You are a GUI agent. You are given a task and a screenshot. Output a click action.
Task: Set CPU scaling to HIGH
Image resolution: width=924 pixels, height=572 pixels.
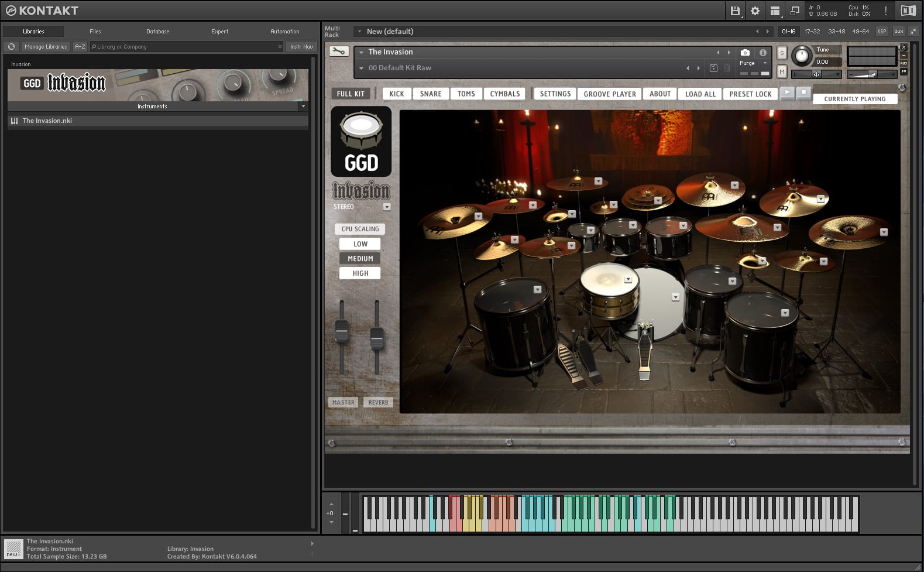(360, 273)
